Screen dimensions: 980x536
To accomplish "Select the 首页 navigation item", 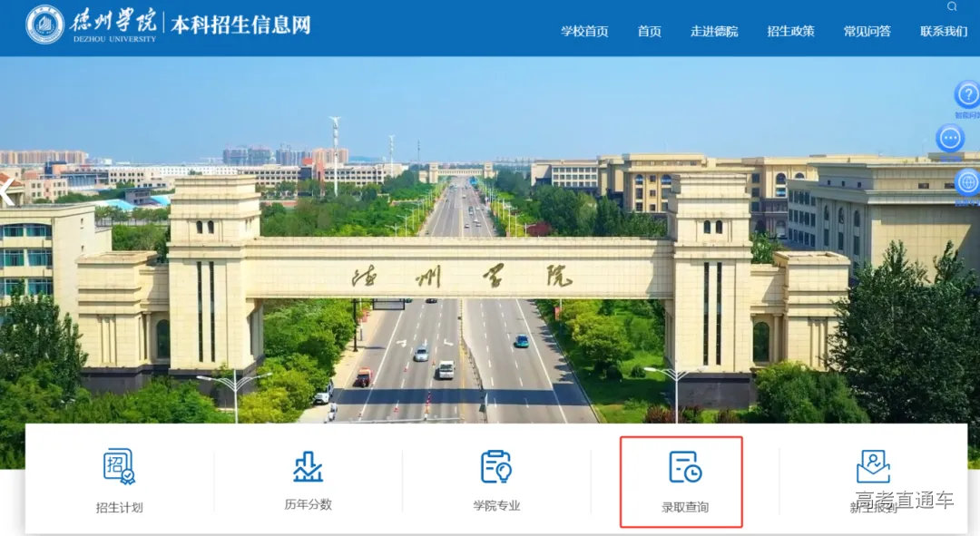I will point(649,31).
